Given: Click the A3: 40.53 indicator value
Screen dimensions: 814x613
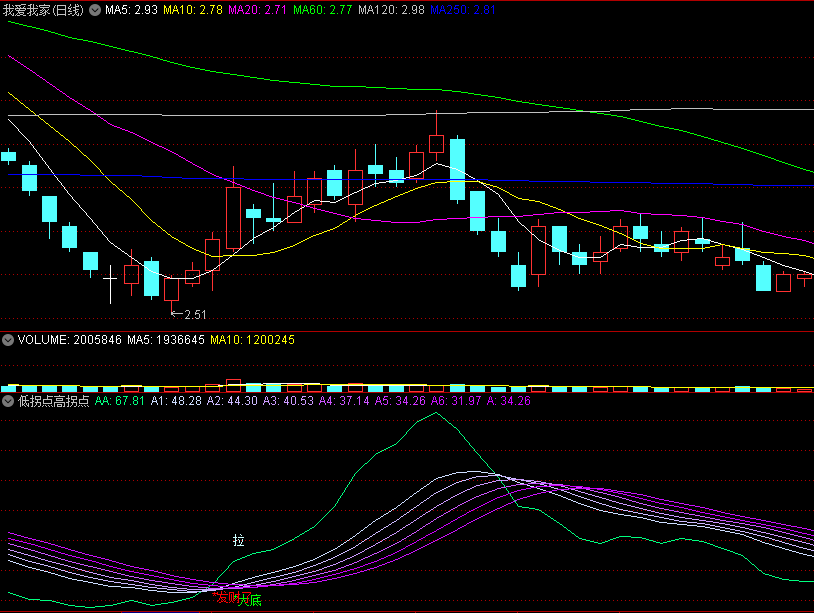Looking at the screenshot, I should [x=288, y=401].
